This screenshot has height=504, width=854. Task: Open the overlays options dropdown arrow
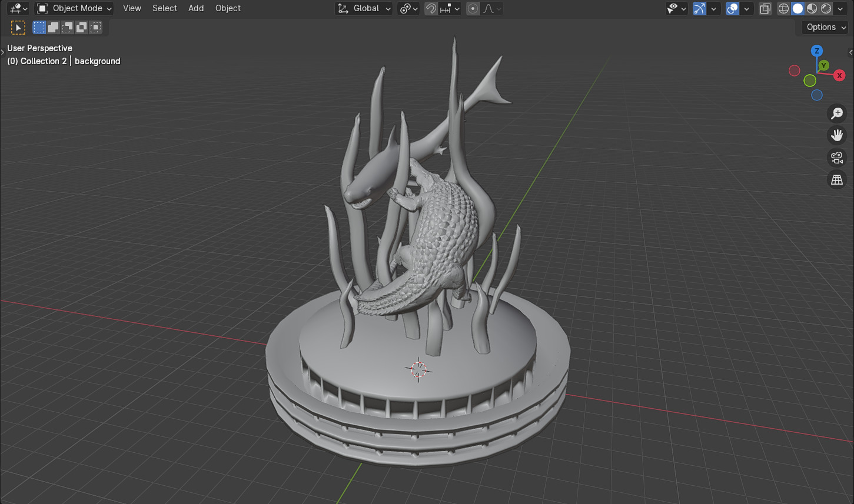click(x=746, y=8)
